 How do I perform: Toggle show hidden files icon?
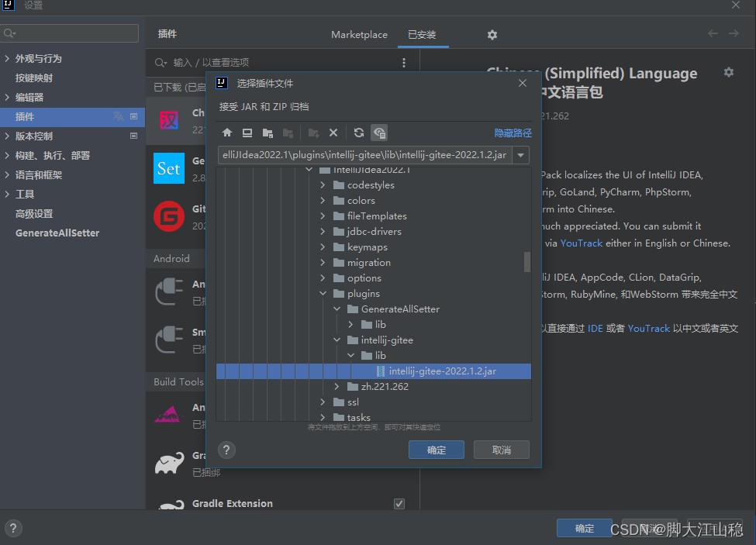tap(379, 133)
